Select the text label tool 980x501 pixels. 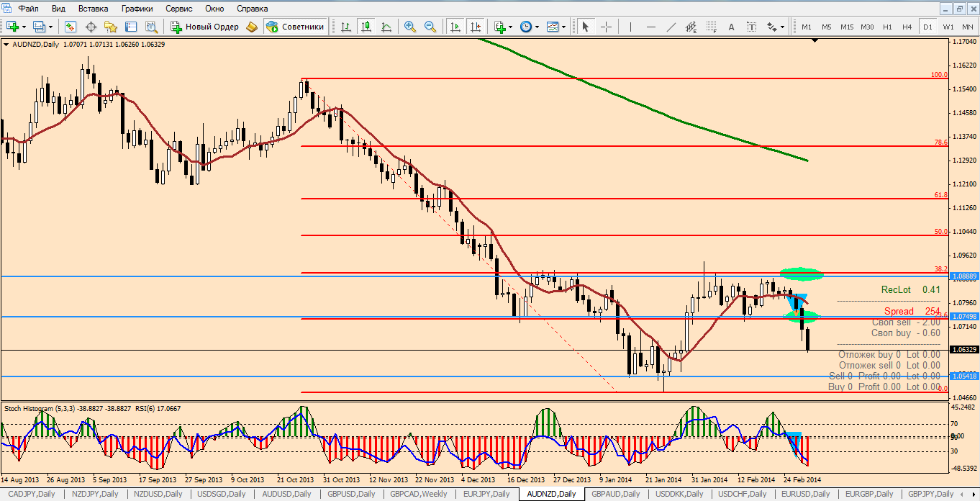pos(752,27)
